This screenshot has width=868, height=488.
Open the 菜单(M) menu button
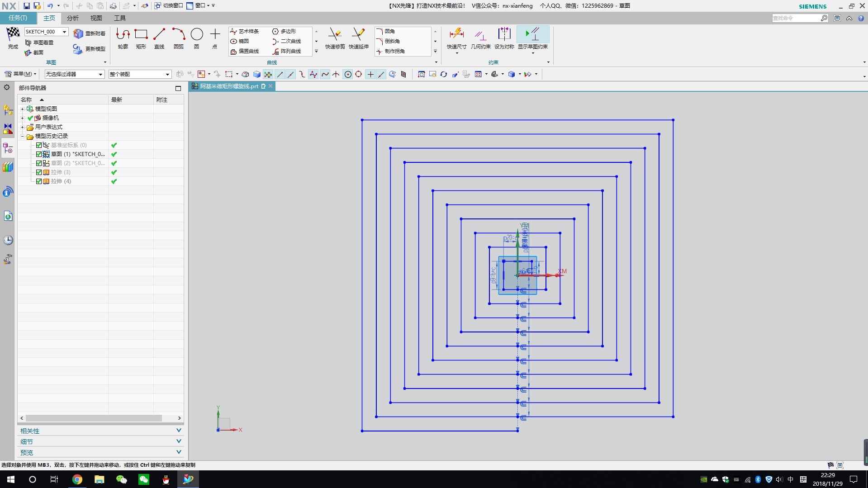point(20,74)
